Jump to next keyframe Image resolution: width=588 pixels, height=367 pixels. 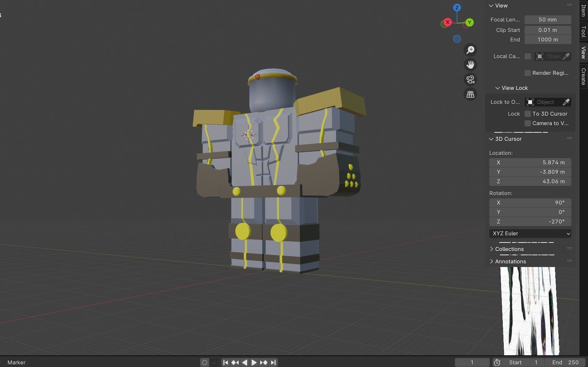(x=264, y=362)
